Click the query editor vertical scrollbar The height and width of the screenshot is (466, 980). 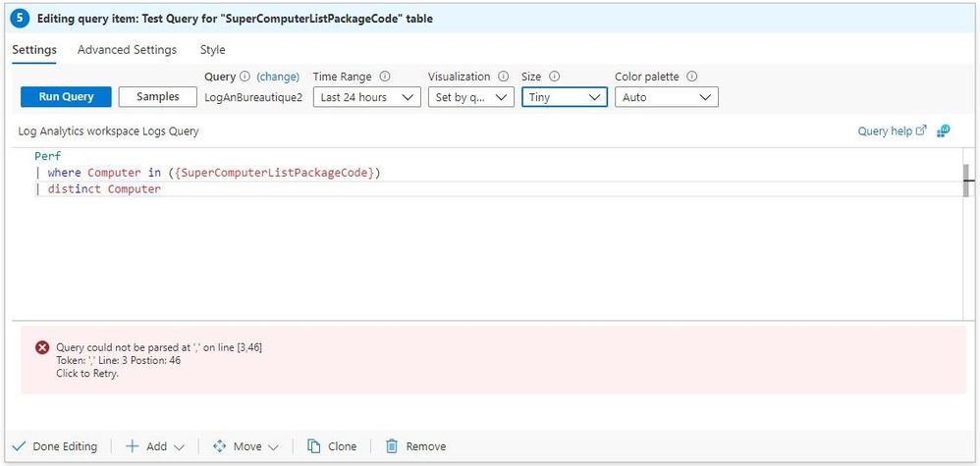(967, 181)
